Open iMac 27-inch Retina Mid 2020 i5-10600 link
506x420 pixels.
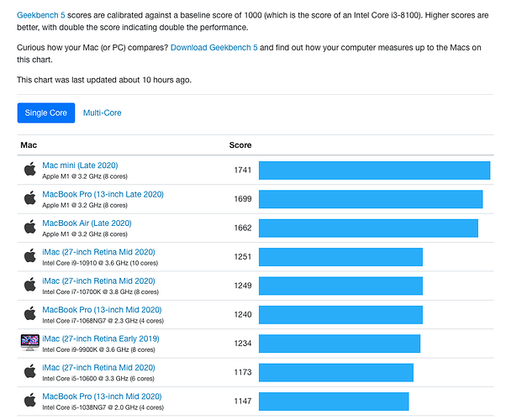[98, 367]
